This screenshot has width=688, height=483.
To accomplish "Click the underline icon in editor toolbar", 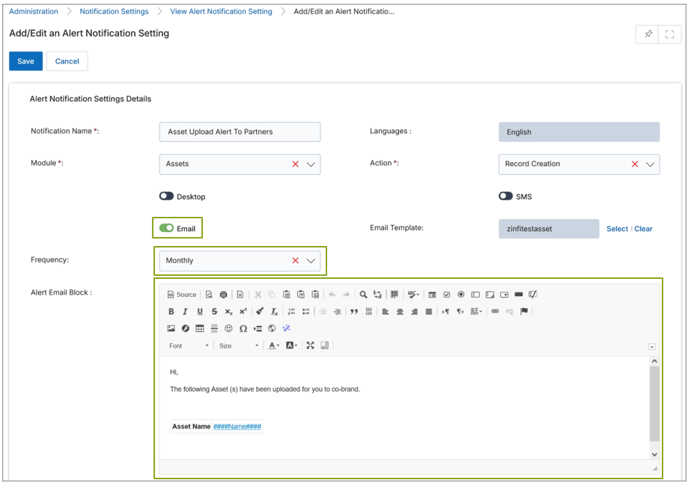I will [x=200, y=312].
